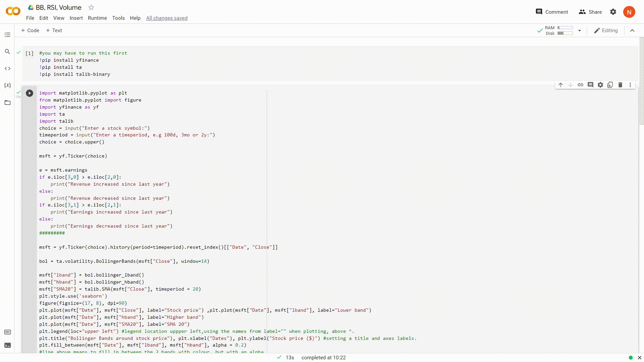This screenshot has height=362, width=644.
Task: Mirror cell in a tab
Action: [610, 85]
